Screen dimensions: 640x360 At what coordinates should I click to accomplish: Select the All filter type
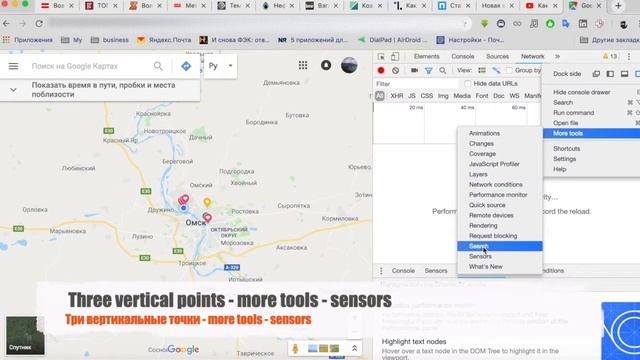380,96
